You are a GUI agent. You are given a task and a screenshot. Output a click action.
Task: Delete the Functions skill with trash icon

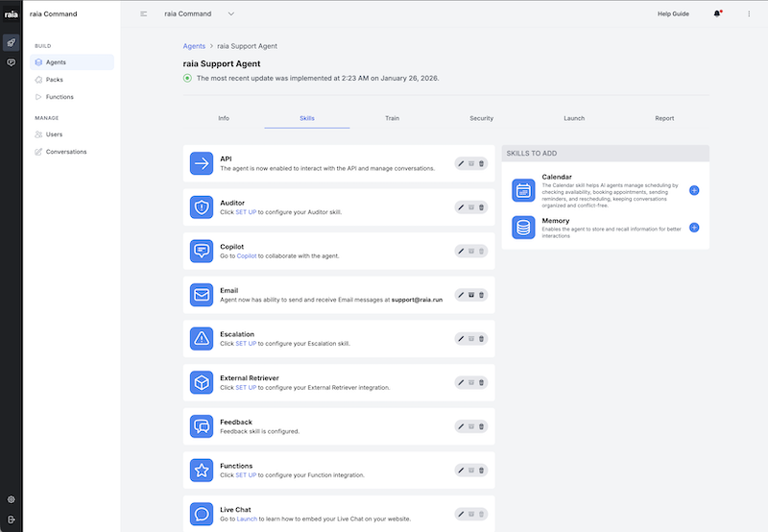tap(482, 471)
